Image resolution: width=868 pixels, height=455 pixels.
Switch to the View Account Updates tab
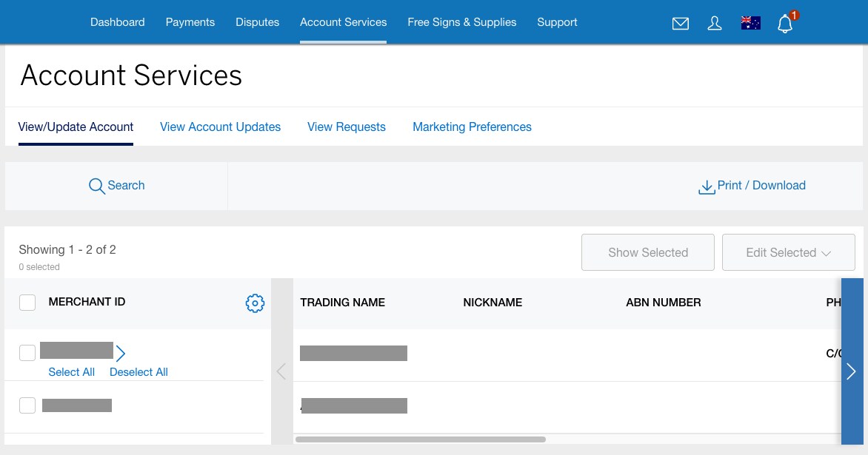220,127
